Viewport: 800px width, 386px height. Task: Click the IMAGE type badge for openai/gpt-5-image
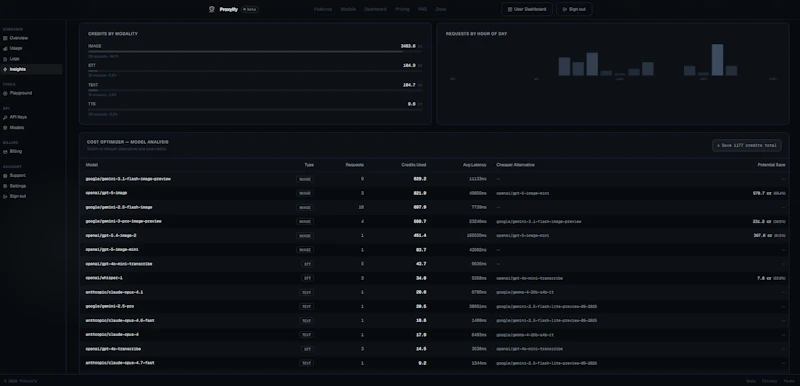coord(305,193)
